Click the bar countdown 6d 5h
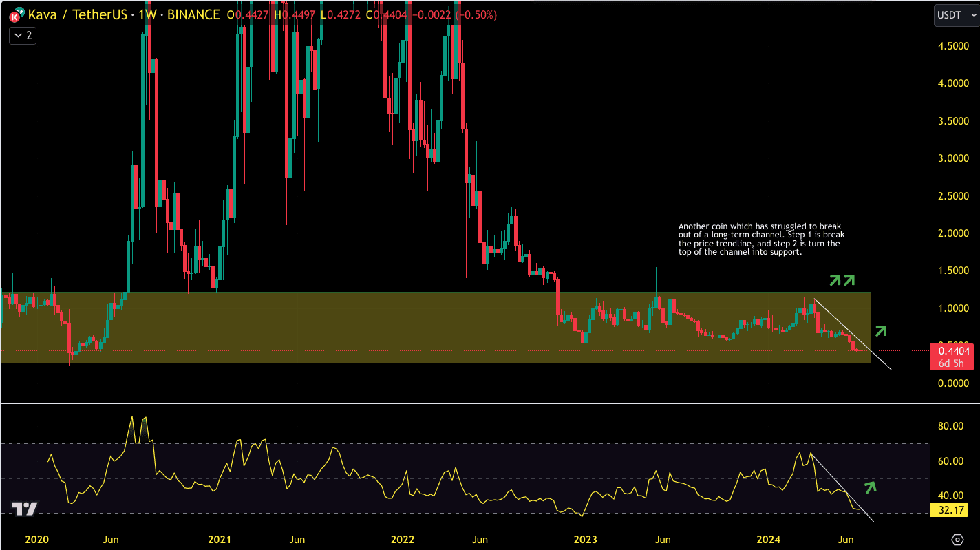 [952, 363]
